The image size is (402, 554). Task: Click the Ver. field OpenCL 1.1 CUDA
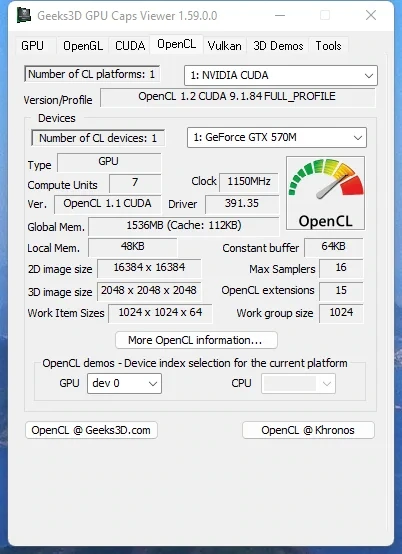coord(107,204)
